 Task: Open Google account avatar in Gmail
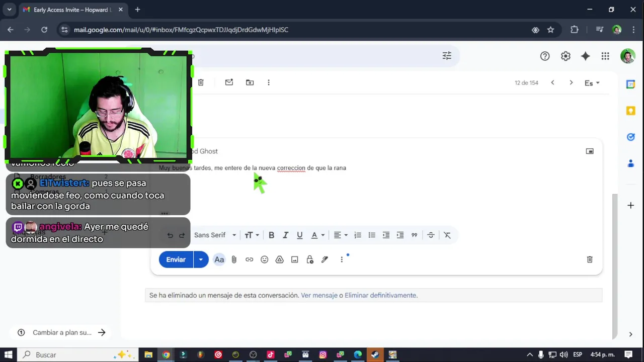click(x=627, y=56)
